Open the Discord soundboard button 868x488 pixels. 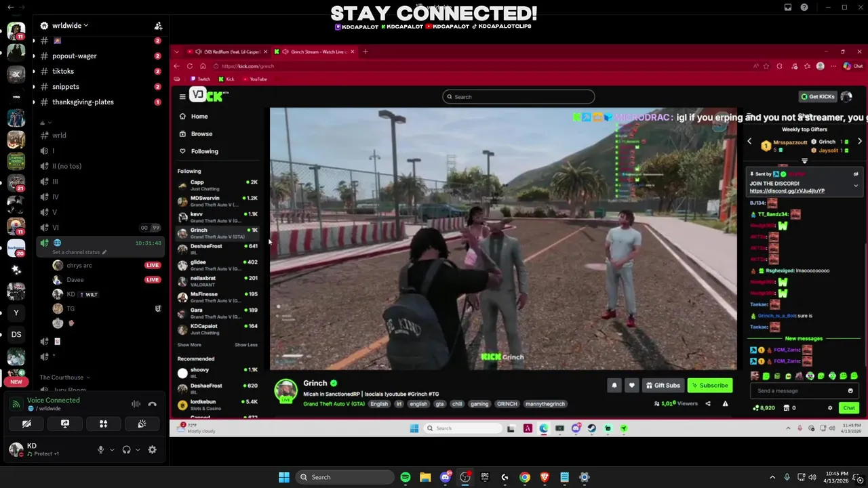[x=142, y=424]
